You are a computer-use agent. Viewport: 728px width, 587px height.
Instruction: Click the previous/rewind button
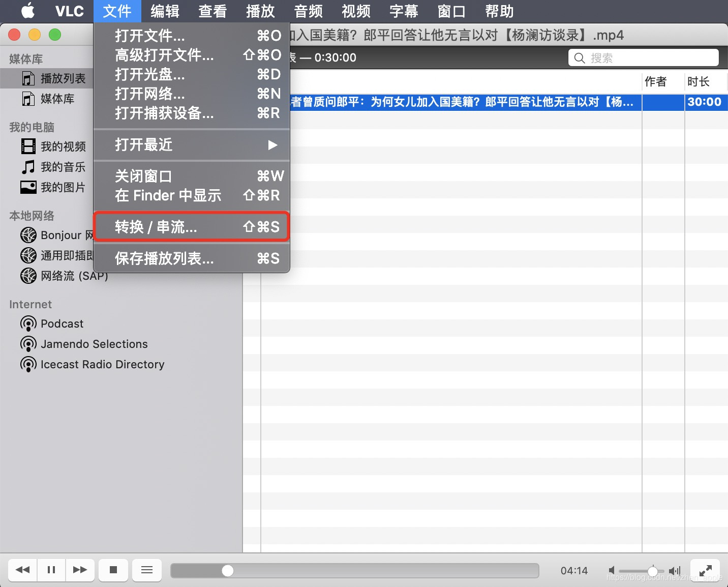23,570
